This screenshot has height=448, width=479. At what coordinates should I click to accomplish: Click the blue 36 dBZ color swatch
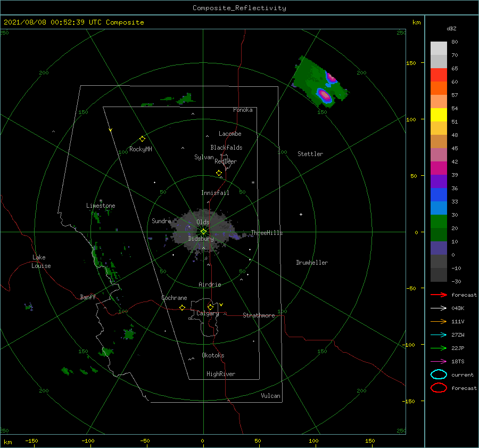point(439,195)
